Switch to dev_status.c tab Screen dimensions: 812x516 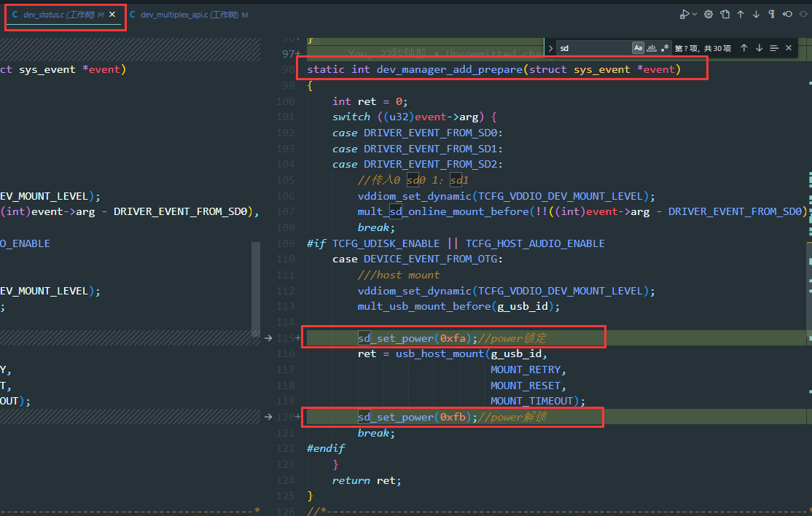point(58,15)
